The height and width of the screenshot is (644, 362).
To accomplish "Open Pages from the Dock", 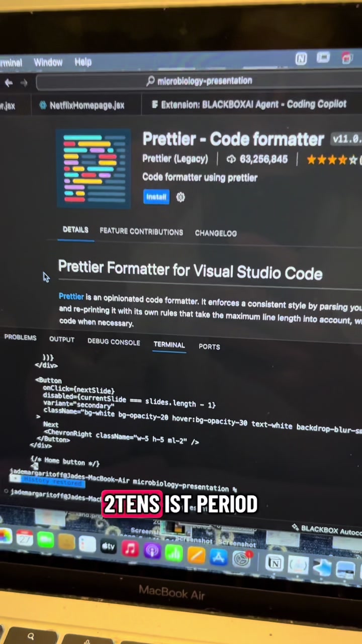I will 196,555.
